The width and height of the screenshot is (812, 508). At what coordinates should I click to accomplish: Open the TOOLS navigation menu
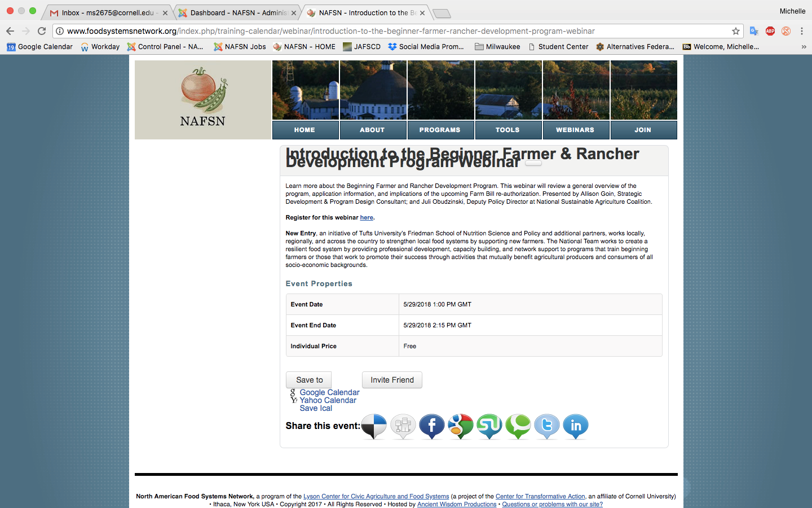[509, 130]
